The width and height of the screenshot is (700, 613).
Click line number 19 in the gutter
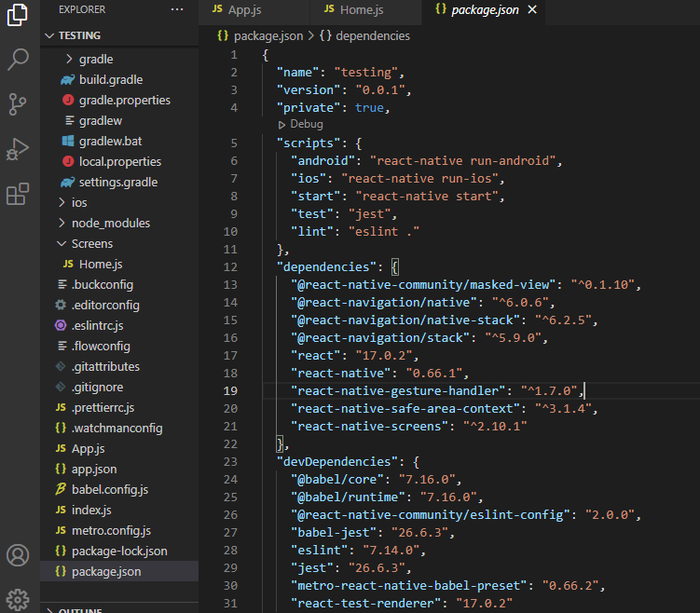click(230, 391)
